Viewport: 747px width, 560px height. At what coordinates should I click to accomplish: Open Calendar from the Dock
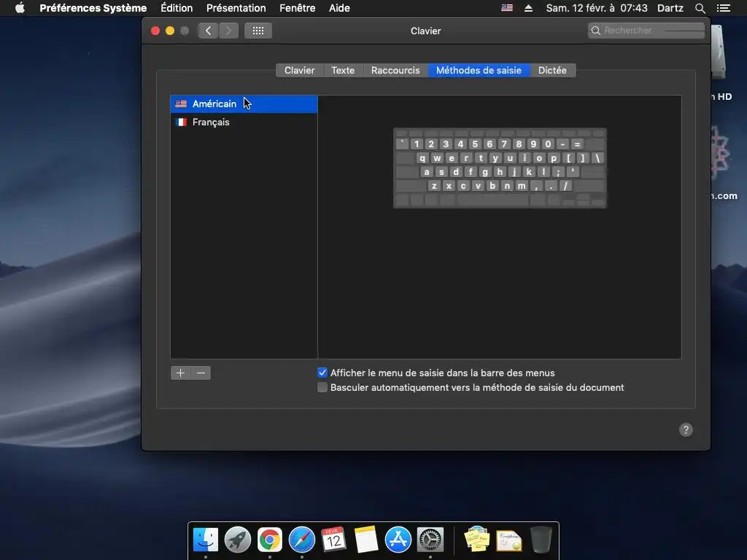333,540
